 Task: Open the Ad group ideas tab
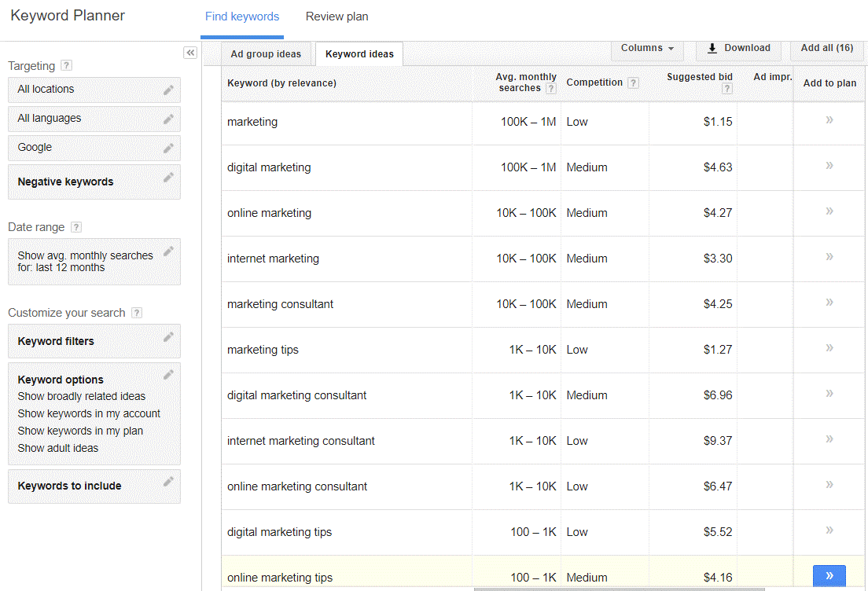coord(266,54)
